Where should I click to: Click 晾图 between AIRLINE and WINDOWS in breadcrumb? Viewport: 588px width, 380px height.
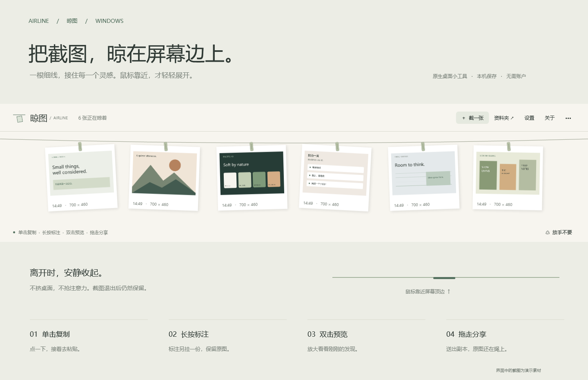coord(72,21)
